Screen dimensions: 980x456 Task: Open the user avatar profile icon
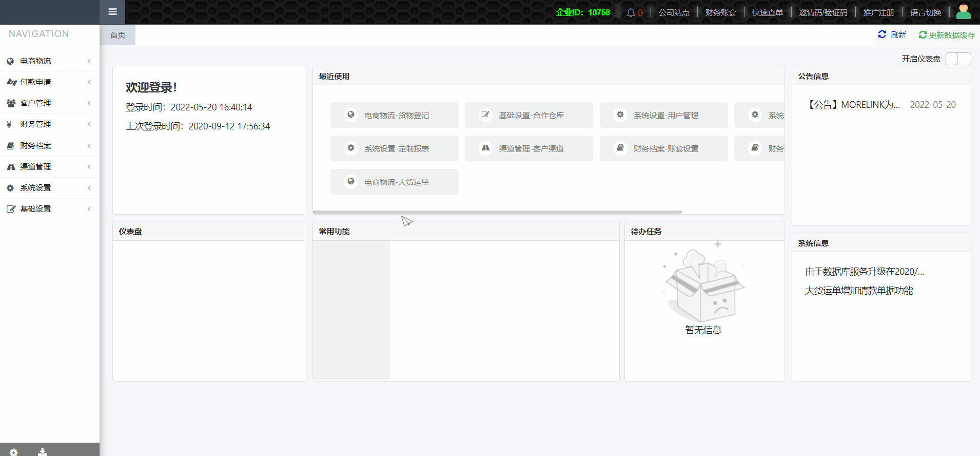[x=964, y=12]
